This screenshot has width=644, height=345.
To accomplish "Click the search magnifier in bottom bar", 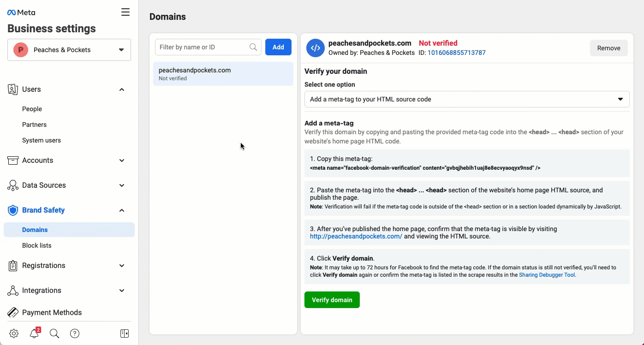I will tap(54, 333).
